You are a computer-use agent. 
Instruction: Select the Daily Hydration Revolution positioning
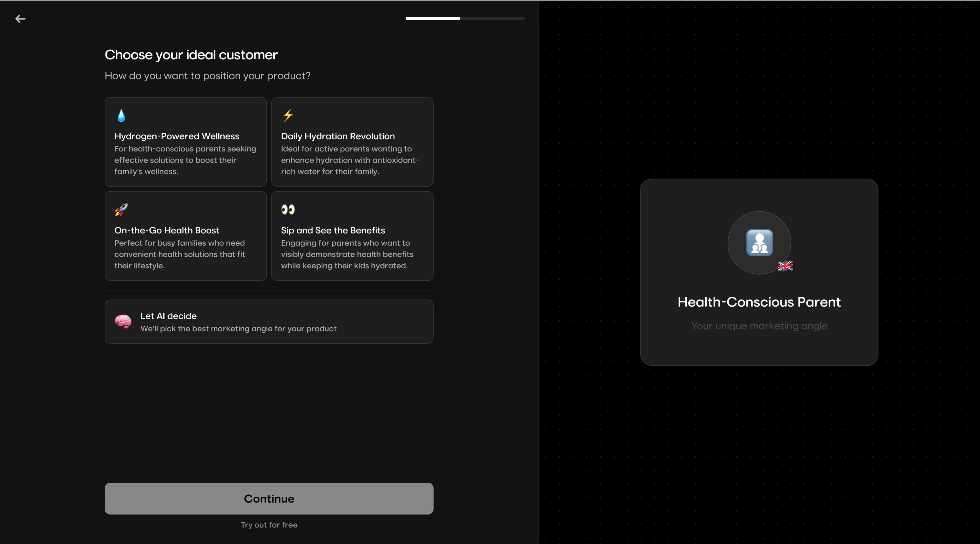point(352,142)
